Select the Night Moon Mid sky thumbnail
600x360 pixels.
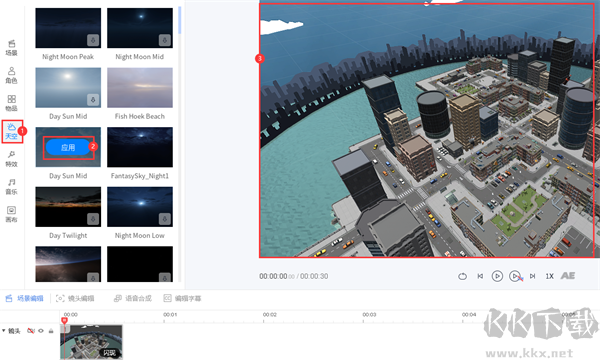(140, 28)
